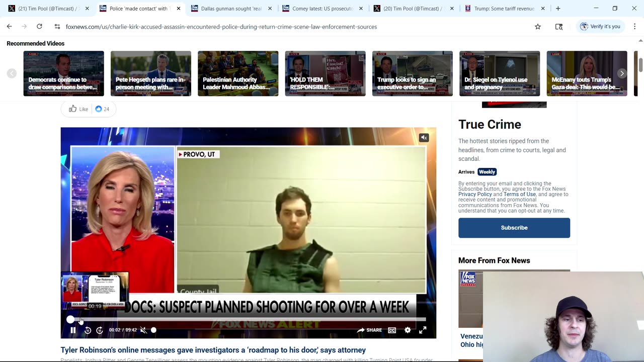Screen dimensions: 644x362
Task: Open 'Trump looks to sign an executive order' video
Action: coord(413,73)
